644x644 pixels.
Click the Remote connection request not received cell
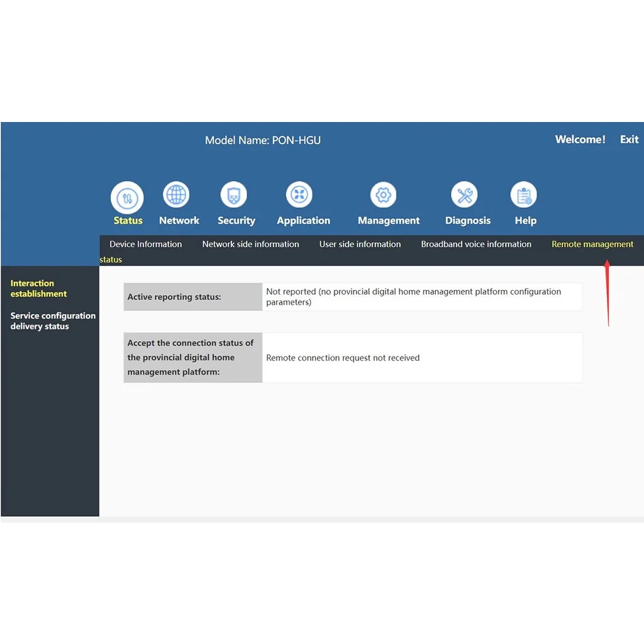343,358
